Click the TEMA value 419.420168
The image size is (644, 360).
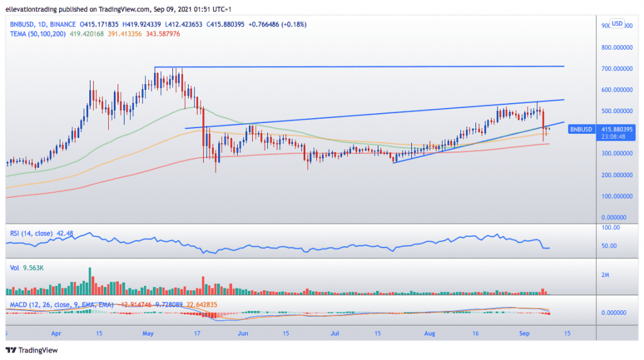click(87, 34)
